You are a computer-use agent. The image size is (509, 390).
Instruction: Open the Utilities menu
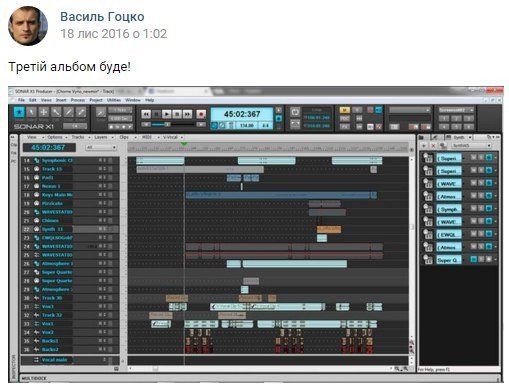(x=114, y=100)
